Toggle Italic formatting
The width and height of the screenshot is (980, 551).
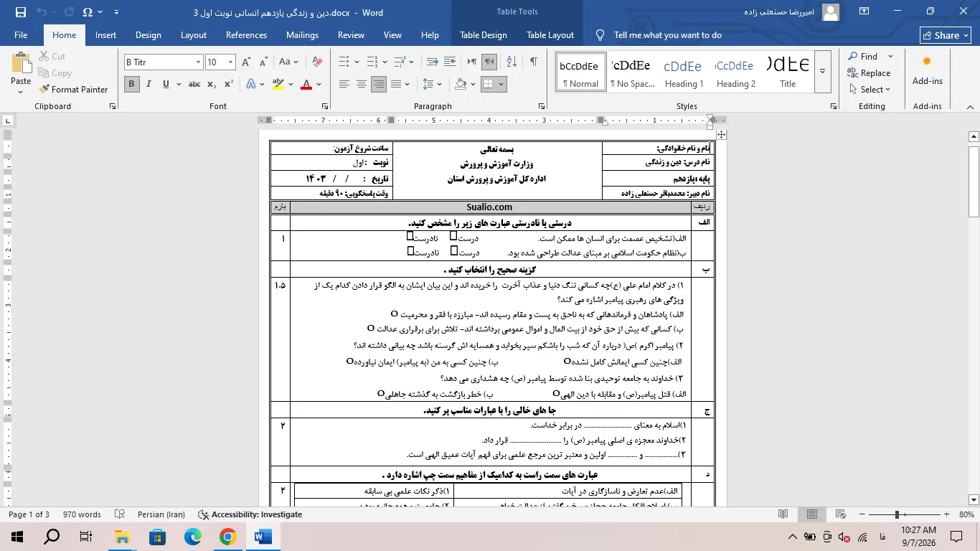(x=149, y=84)
